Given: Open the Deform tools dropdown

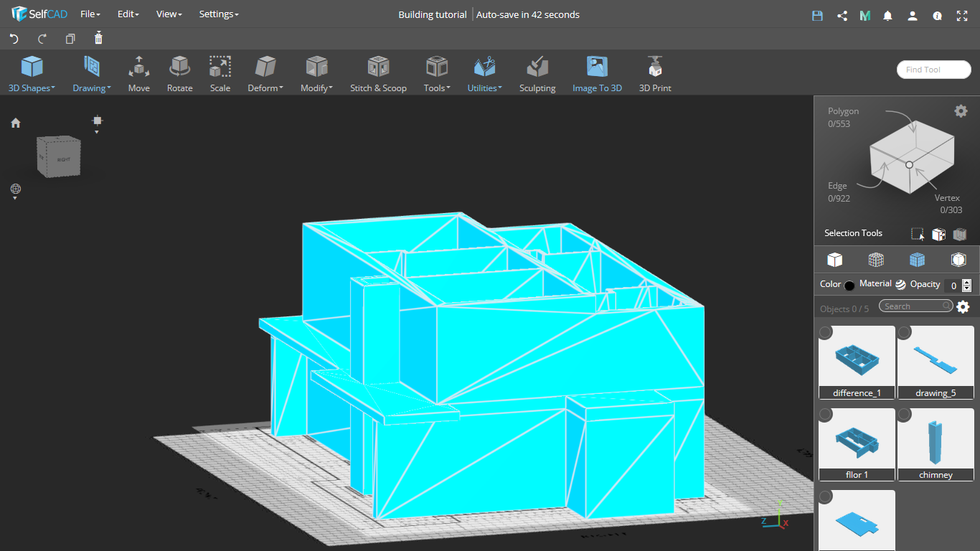Looking at the screenshot, I should (x=265, y=75).
